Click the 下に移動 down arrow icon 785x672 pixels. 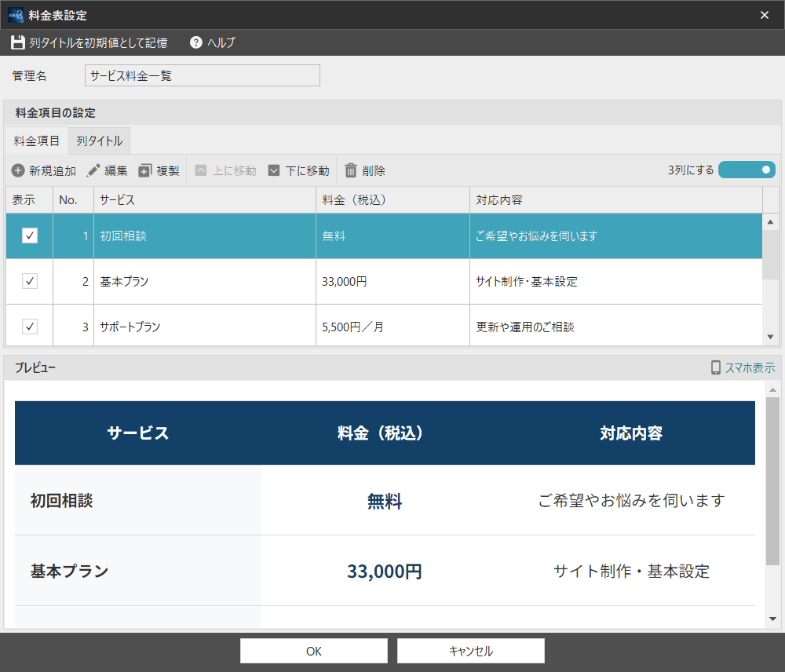[274, 171]
